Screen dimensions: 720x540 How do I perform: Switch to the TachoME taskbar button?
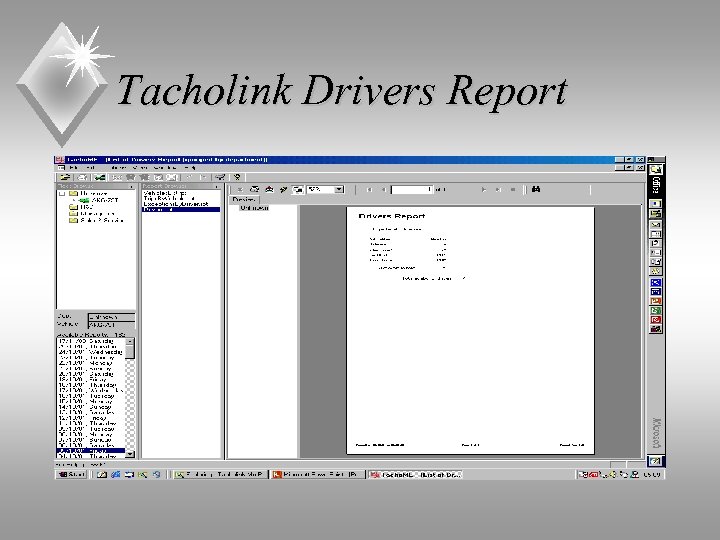[x=415, y=474]
